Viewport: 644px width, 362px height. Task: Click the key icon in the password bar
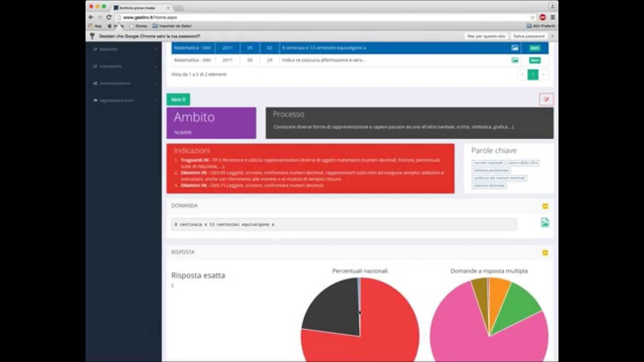pos(92,36)
